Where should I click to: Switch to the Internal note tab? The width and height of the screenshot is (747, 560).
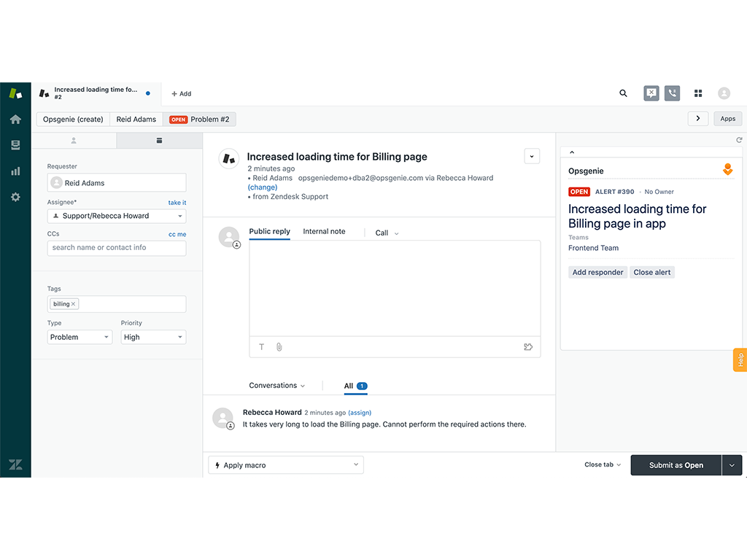pyautogui.click(x=324, y=231)
